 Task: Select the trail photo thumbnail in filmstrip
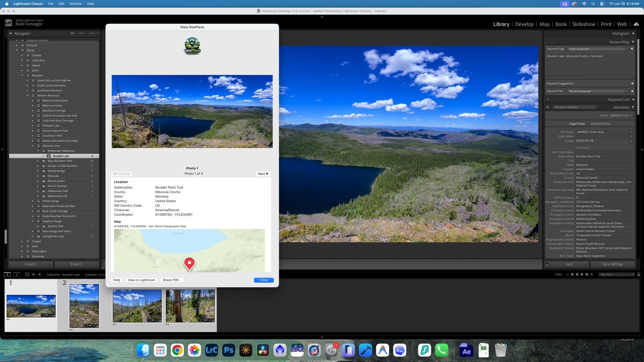(x=137, y=306)
